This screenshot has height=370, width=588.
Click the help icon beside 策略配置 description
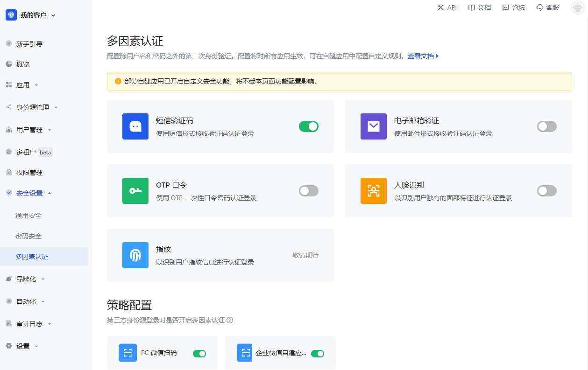click(230, 320)
